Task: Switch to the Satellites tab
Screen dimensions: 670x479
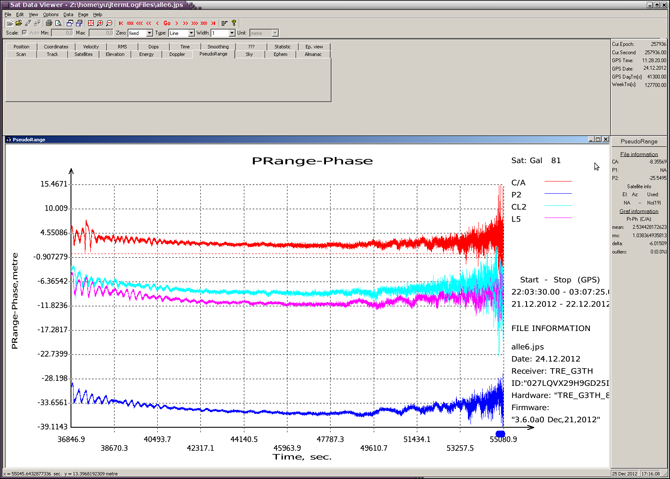Action: pyautogui.click(x=83, y=54)
